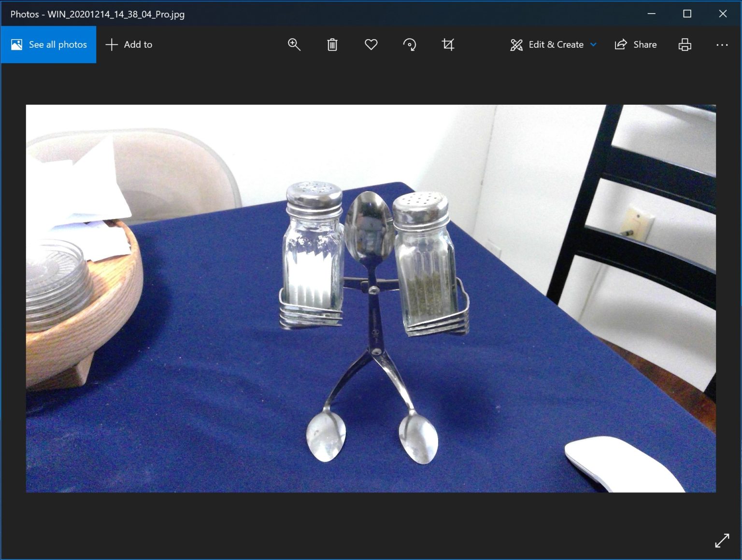The width and height of the screenshot is (742, 560).
Task: Add photo to favorites with heart icon
Action: 371,44
